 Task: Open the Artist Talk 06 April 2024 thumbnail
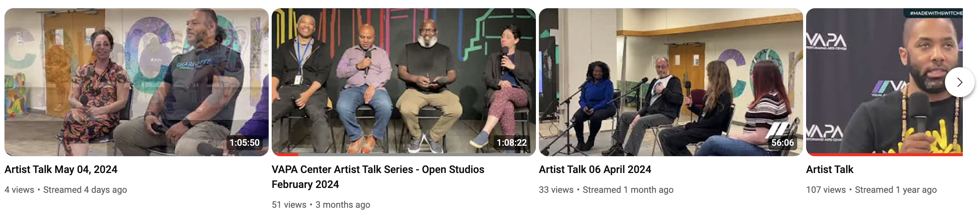(x=671, y=82)
